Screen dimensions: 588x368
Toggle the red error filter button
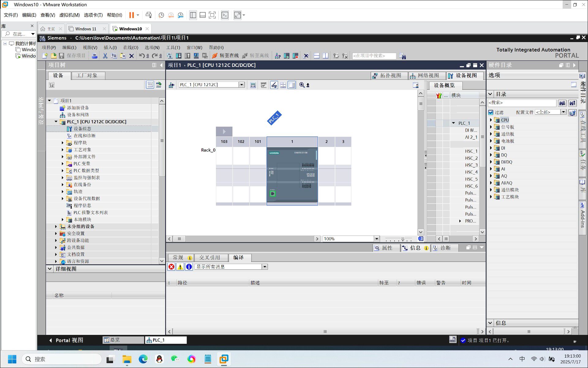pos(171,267)
